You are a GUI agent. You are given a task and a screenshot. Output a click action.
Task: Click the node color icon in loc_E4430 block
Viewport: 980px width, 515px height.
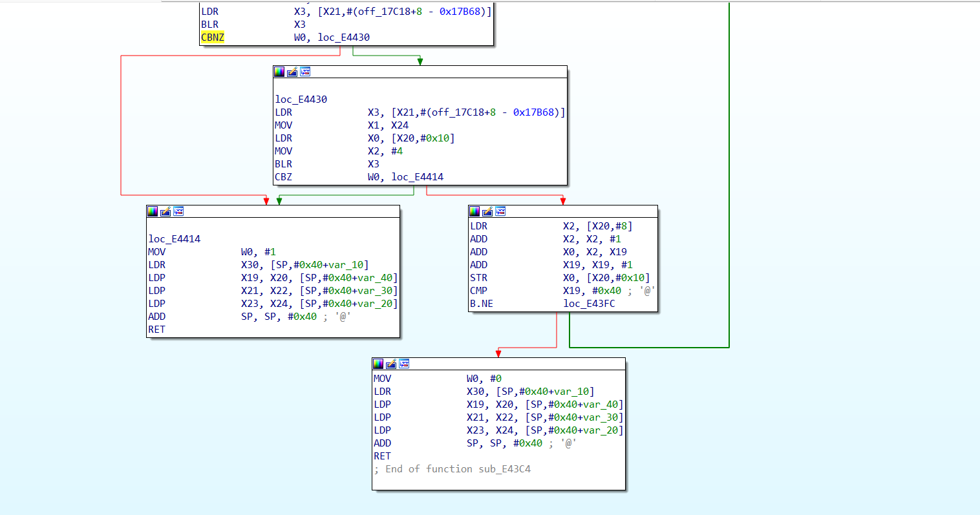(279, 72)
